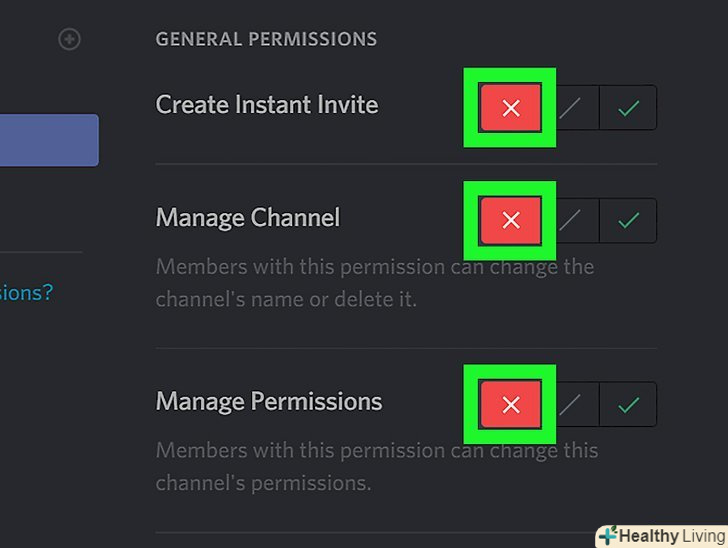Screen dimensions: 728x548
Task: Enable Manage Permissions with green checkmark
Action: (x=628, y=405)
